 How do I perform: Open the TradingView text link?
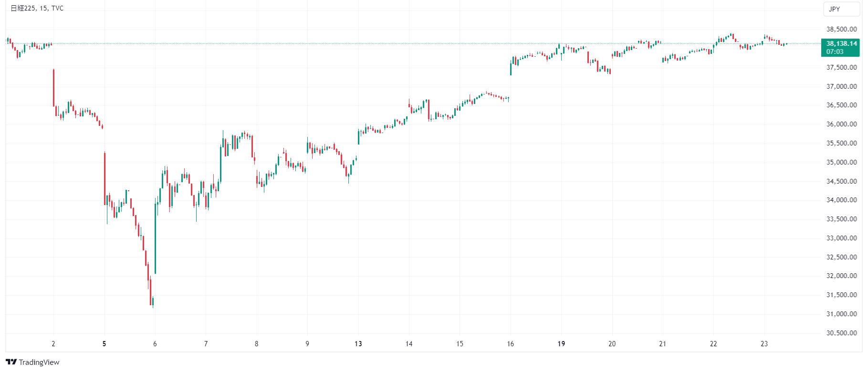tap(39, 362)
